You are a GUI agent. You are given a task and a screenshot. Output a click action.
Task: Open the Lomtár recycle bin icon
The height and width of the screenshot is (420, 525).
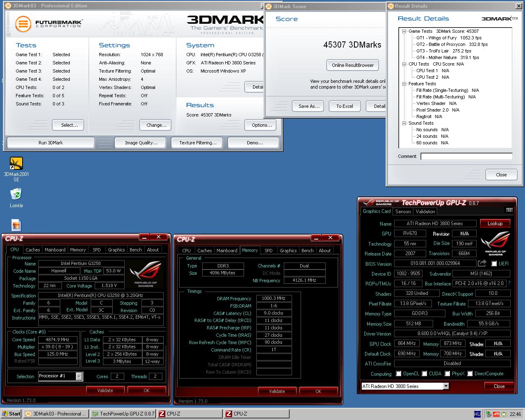16,198
